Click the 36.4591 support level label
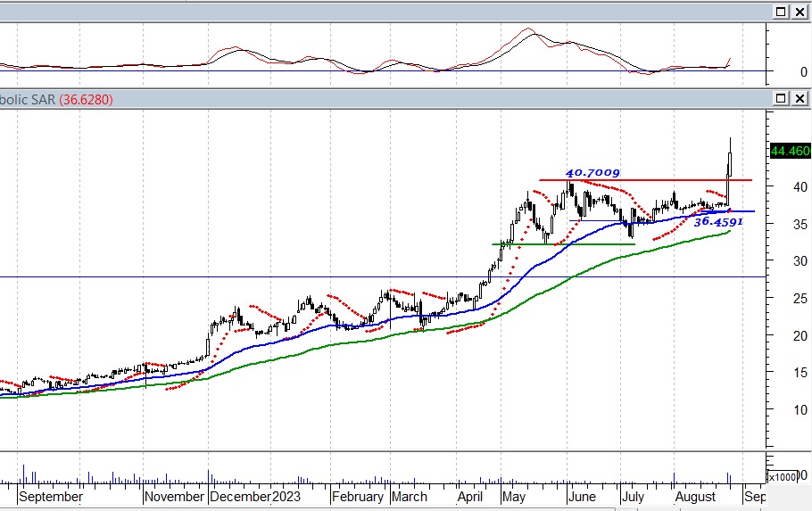Viewport: 812px width, 511px height. click(718, 221)
